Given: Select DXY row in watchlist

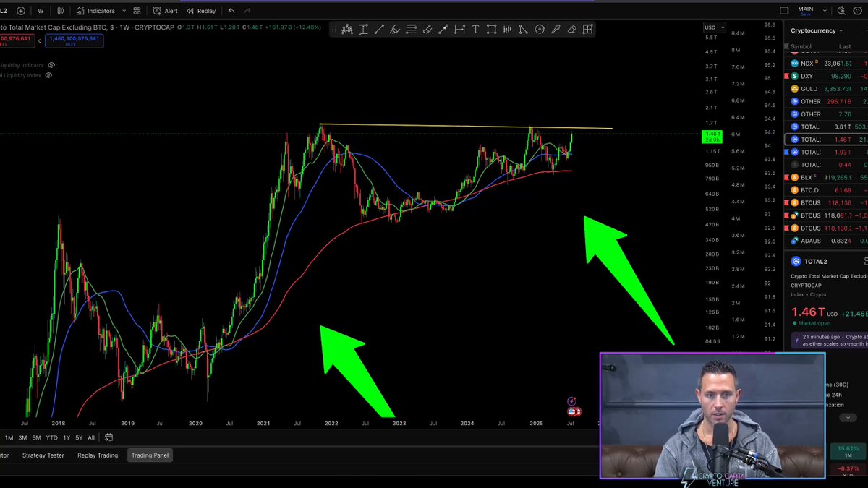Looking at the screenshot, I should pyautogui.click(x=826, y=76).
